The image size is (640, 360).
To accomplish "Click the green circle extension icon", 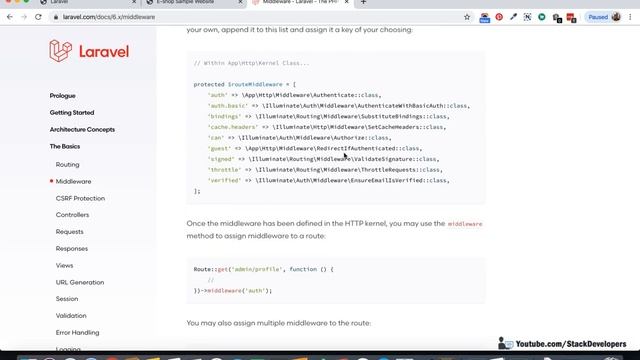I will tap(542, 17).
